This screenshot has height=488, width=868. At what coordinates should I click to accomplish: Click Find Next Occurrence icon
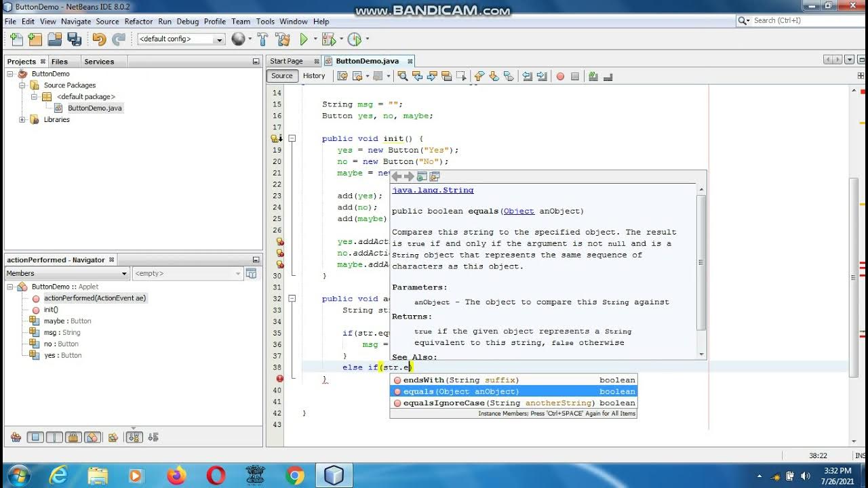point(432,76)
